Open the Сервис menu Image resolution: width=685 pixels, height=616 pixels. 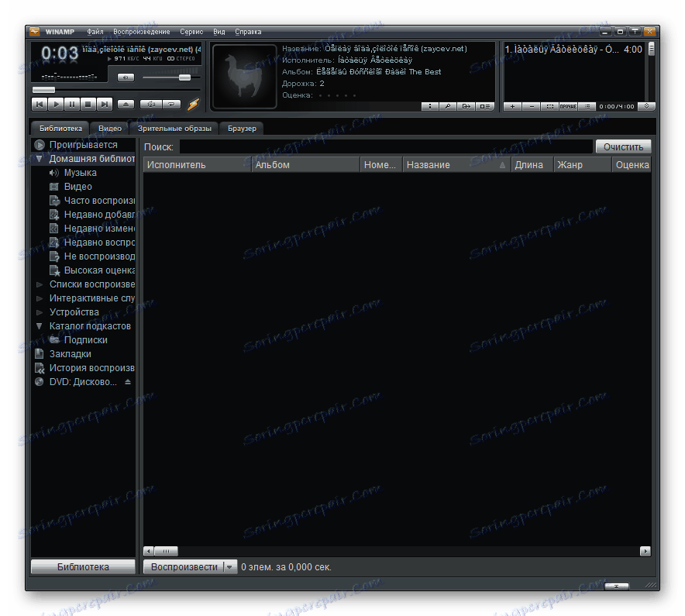coord(191,32)
